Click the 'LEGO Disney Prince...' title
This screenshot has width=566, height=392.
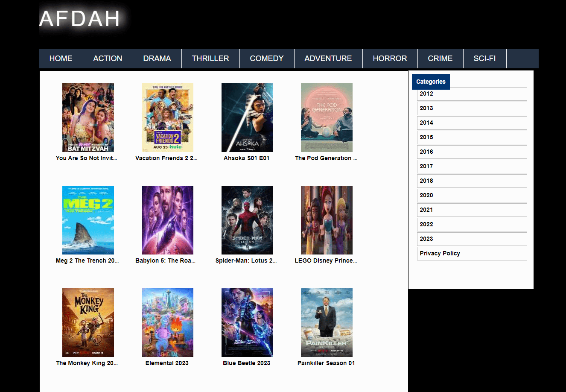tap(326, 260)
